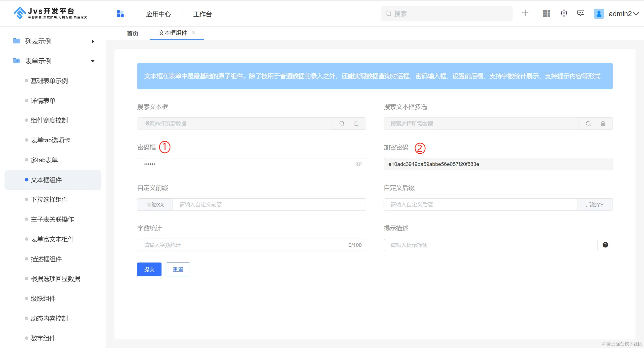Viewport: 644px width, 348px height.
Task: Click the trash icon in 搜索文本框 field
Action: pyautogui.click(x=356, y=123)
